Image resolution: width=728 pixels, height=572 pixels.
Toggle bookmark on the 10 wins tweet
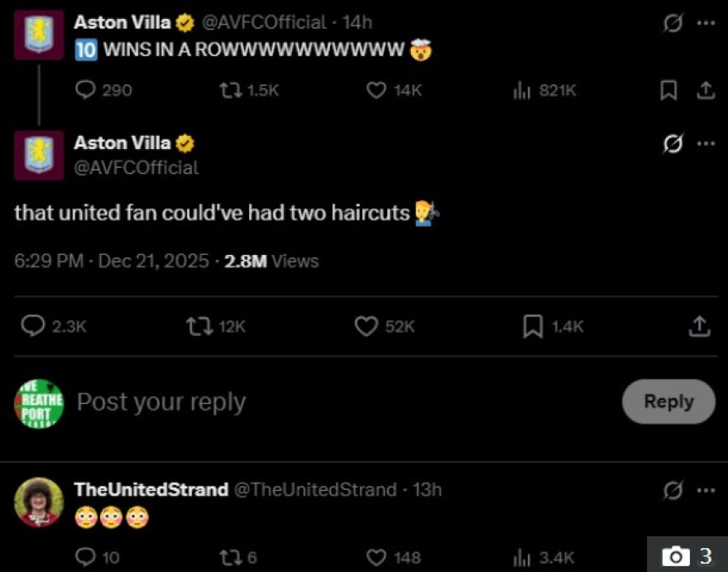(x=668, y=90)
